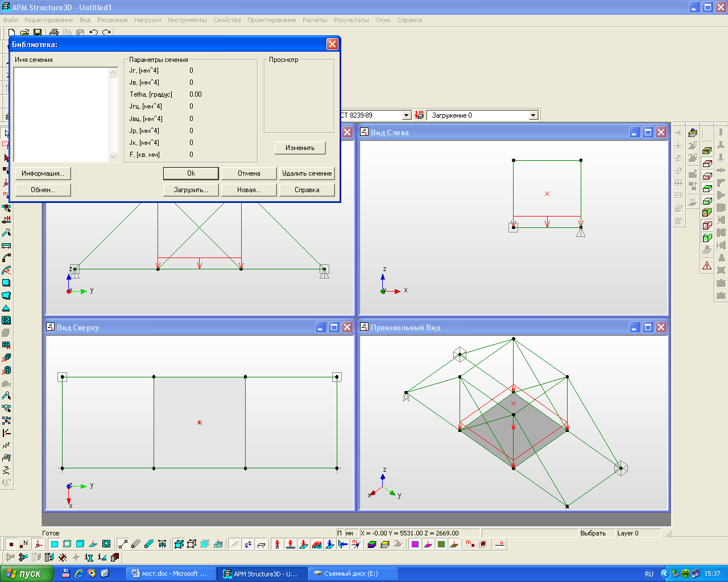Open the Файл menu
The width and height of the screenshot is (728, 582).
(10, 20)
